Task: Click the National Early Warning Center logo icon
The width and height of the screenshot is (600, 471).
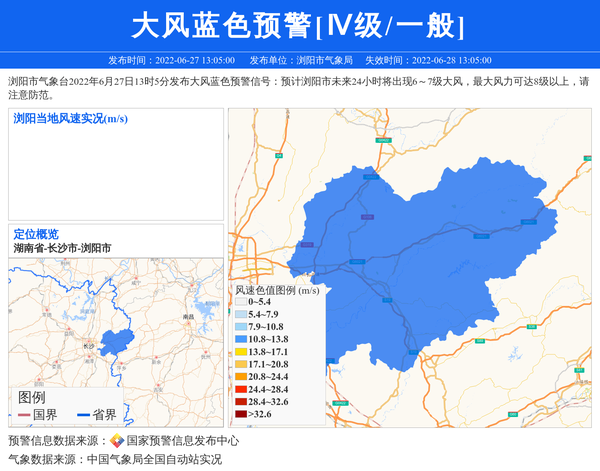Action: pyautogui.click(x=117, y=441)
